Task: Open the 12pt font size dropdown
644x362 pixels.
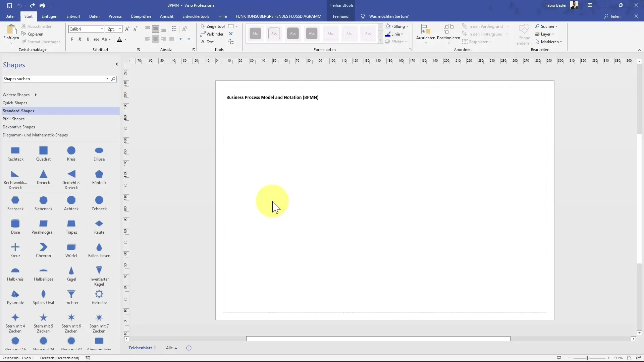Action: point(120,29)
